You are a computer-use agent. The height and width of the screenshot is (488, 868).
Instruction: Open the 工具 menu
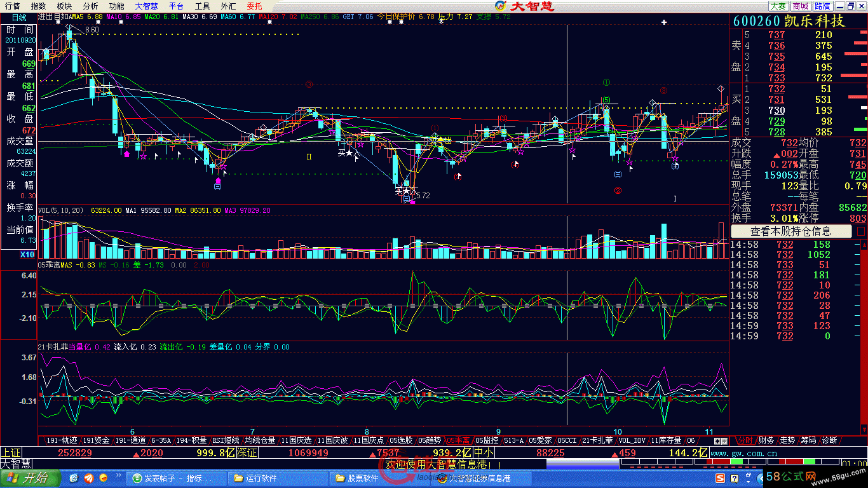tap(202, 6)
